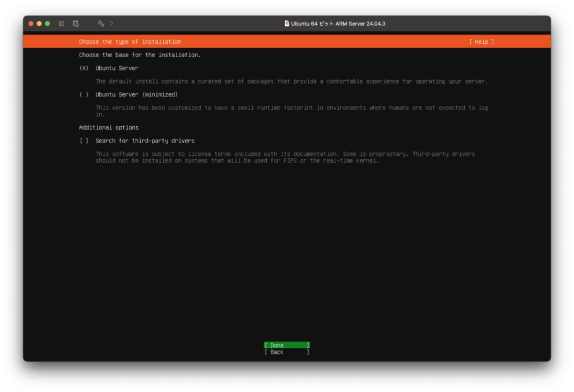Close the VM window with red button
Viewport: 574px width, 392px height.
pos(31,24)
